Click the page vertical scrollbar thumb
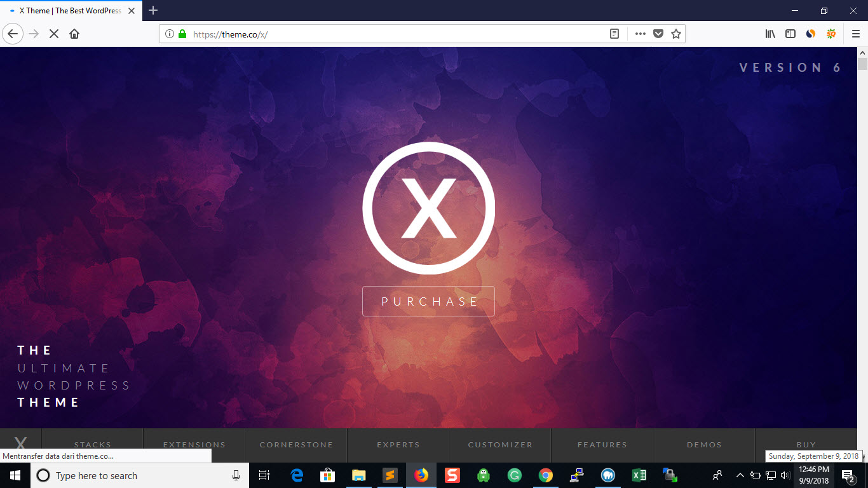868x488 pixels. pos(862,64)
